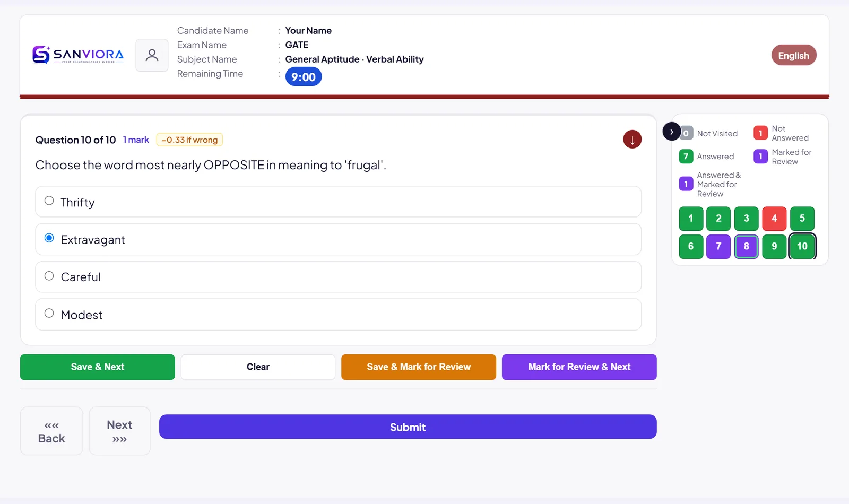Click Mark for Review & Next
The height and width of the screenshot is (504, 849).
tap(579, 367)
